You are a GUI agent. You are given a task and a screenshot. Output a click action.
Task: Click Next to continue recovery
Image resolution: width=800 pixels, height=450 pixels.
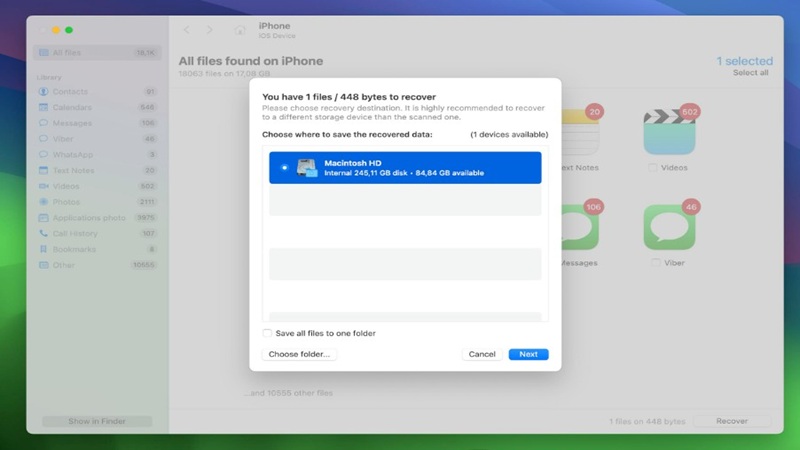click(x=529, y=354)
